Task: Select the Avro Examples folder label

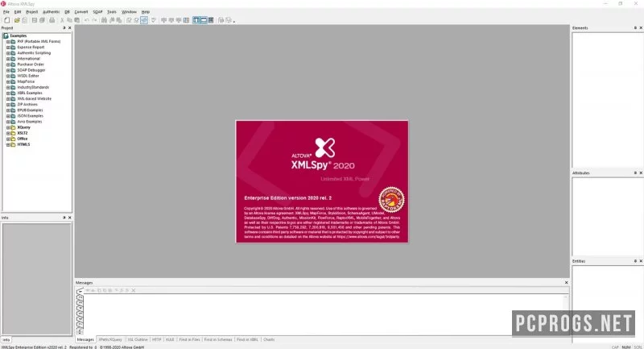Action: [x=30, y=122]
